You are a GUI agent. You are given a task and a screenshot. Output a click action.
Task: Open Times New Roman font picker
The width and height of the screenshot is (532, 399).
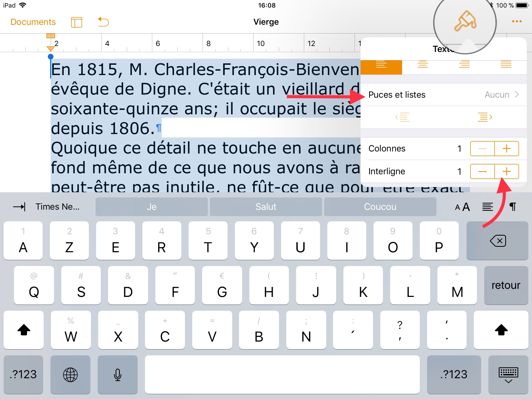click(57, 207)
